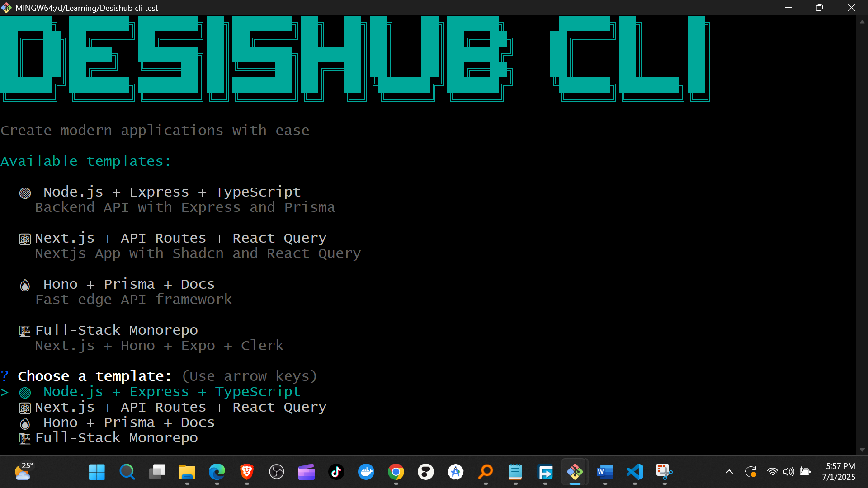The image size is (868, 488).
Task: Open Visual Studio Code from the taskbar
Action: coord(635,472)
